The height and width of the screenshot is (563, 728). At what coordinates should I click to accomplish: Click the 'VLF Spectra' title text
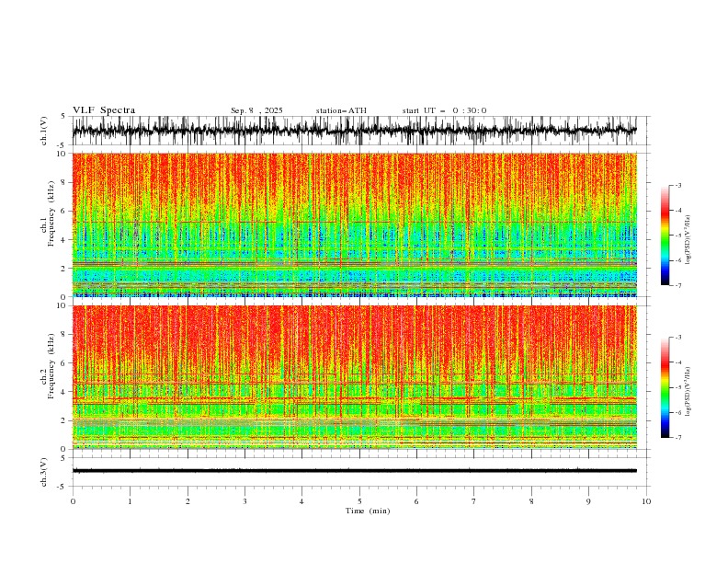pos(104,110)
